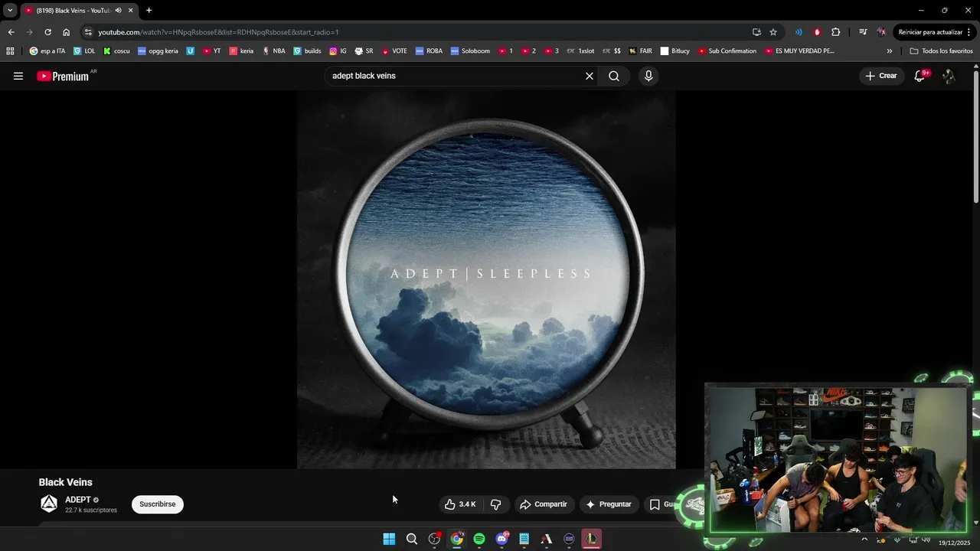Open media controls icon in Chrome toolbar
This screenshot has width=980, height=551.
click(x=863, y=32)
